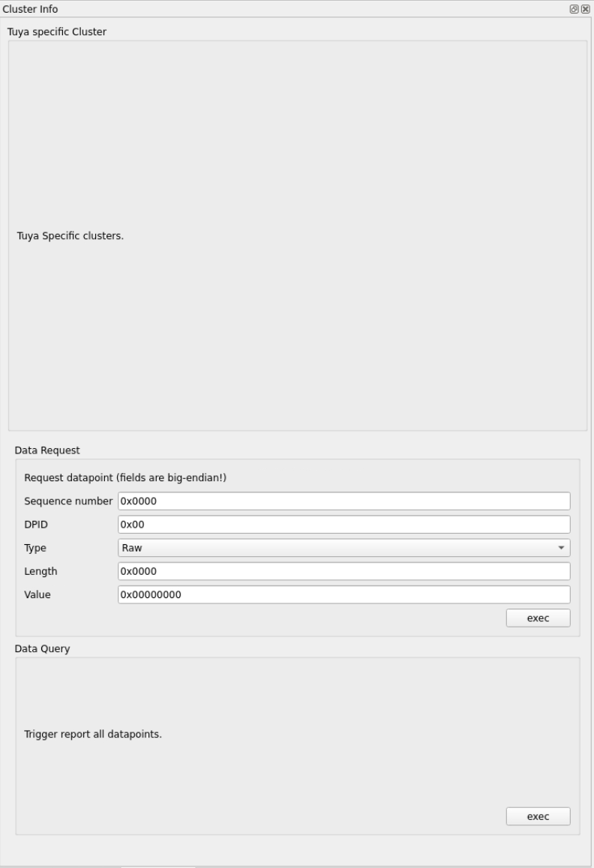Image resolution: width=594 pixels, height=868 pixels.
Task: Click the close icon on Cluster Info panel
Action: coord(585,9)
